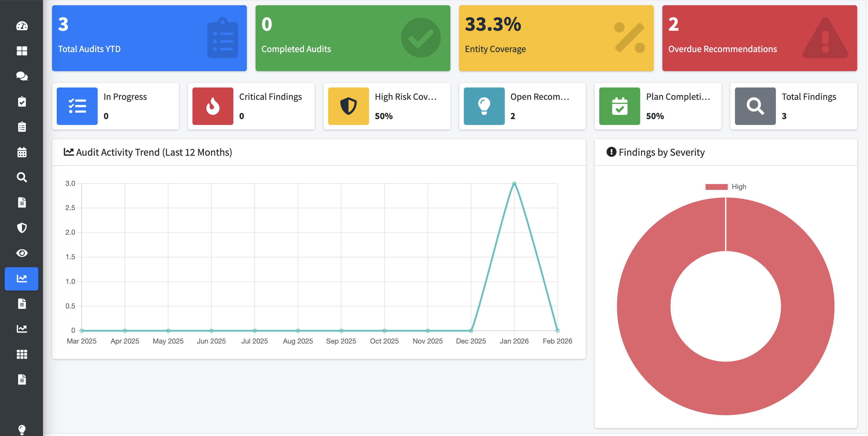Open the eye monitoring icon in sidebar

click(22, 253)
